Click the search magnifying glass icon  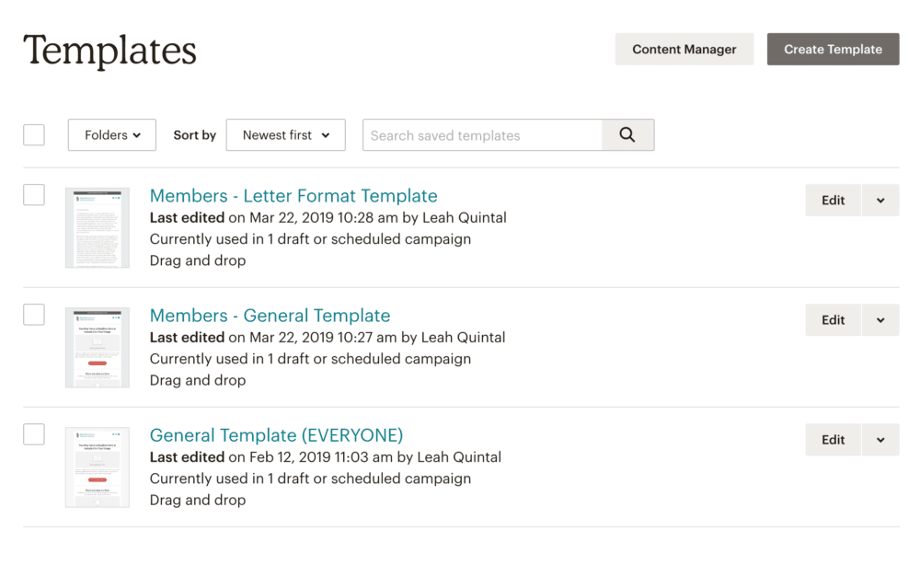tap(627, 134)
